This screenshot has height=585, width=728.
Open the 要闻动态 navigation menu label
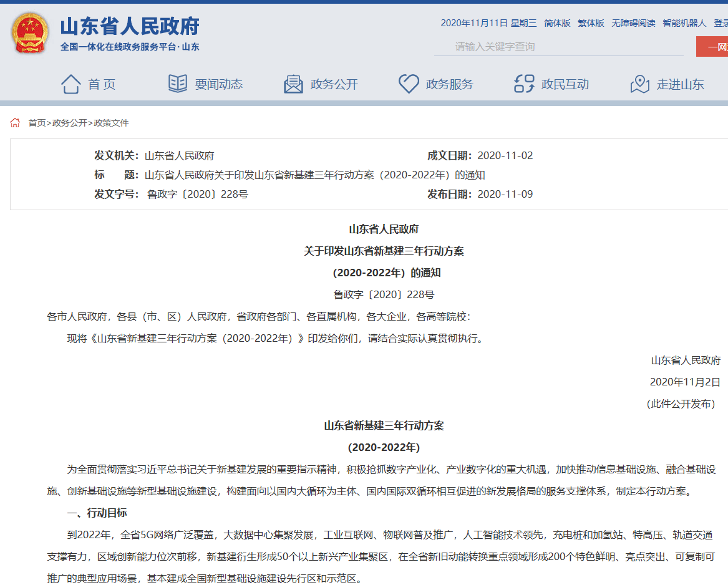click(x=218, y=84)
